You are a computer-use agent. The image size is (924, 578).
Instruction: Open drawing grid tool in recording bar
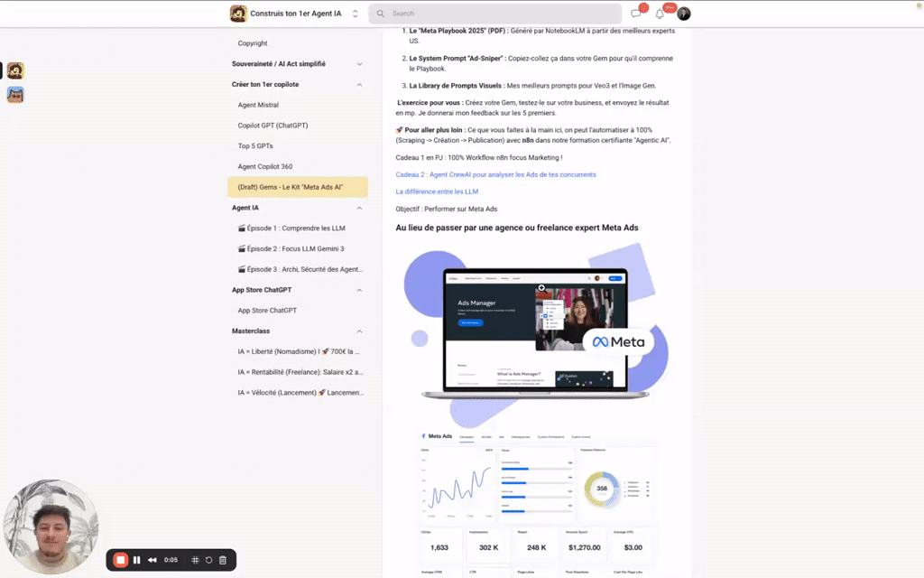[x=196, y=560]
